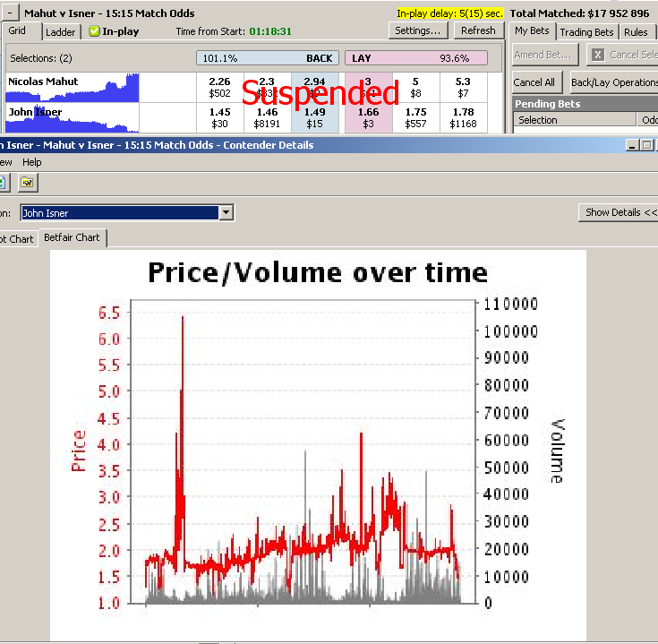
Task: Minimize the Contender Details window
Action: (632, 145)
